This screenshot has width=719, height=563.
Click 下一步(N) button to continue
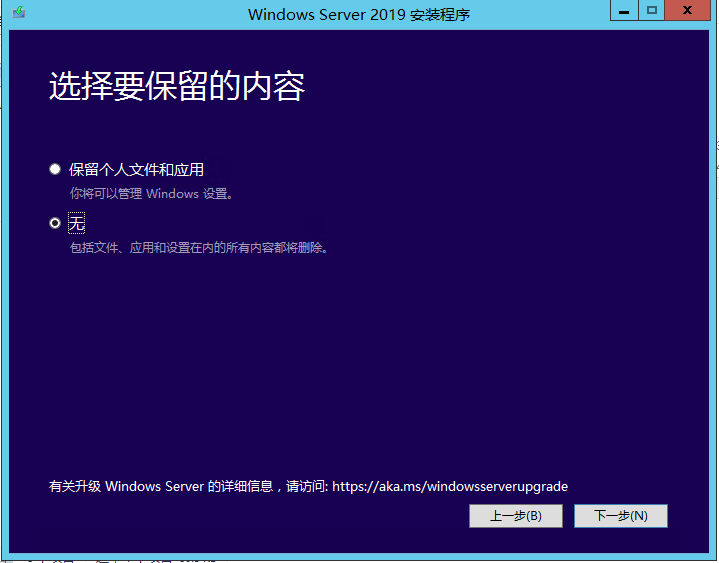click(620, 516)
